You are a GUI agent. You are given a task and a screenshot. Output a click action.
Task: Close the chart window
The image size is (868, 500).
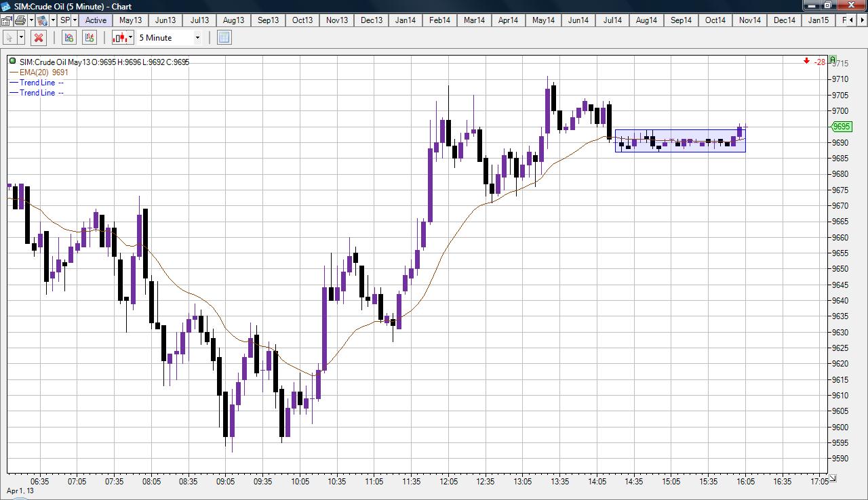[x=851, y=5]
